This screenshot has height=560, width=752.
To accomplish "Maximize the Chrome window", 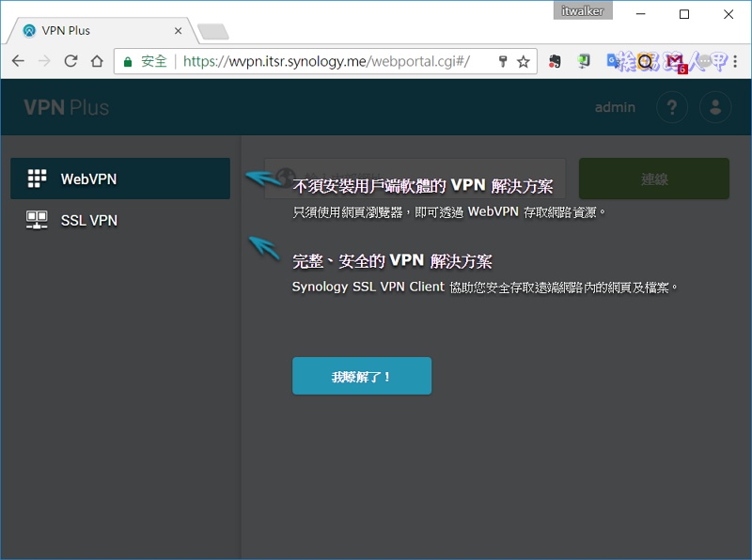I will coord(684,14).
